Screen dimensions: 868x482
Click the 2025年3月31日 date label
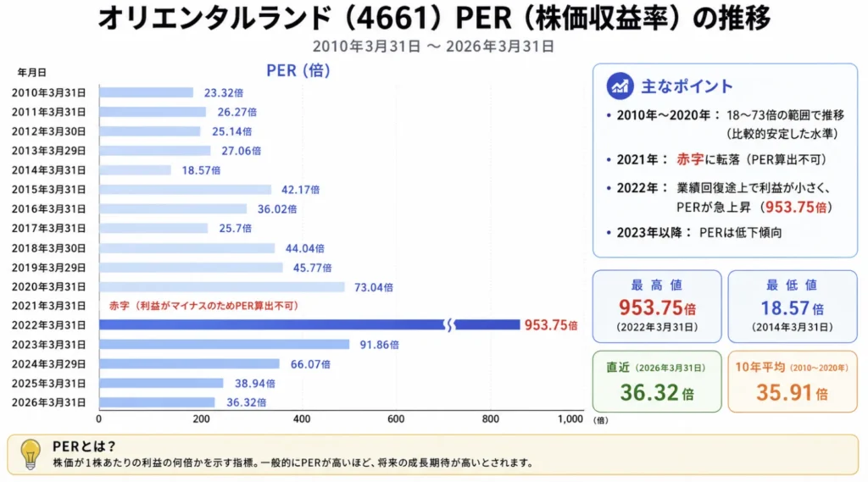point(48,384)
